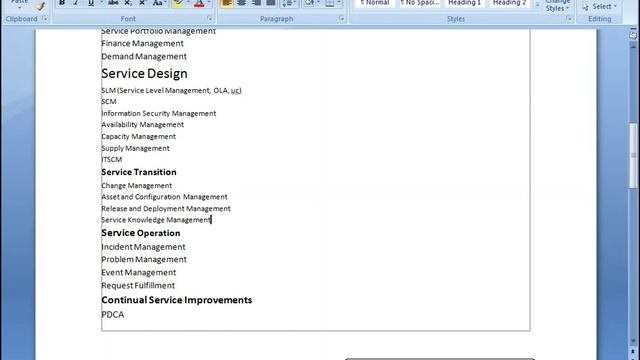Align text right
Viewport: 640px width, 360px height.
coord(256,3)
